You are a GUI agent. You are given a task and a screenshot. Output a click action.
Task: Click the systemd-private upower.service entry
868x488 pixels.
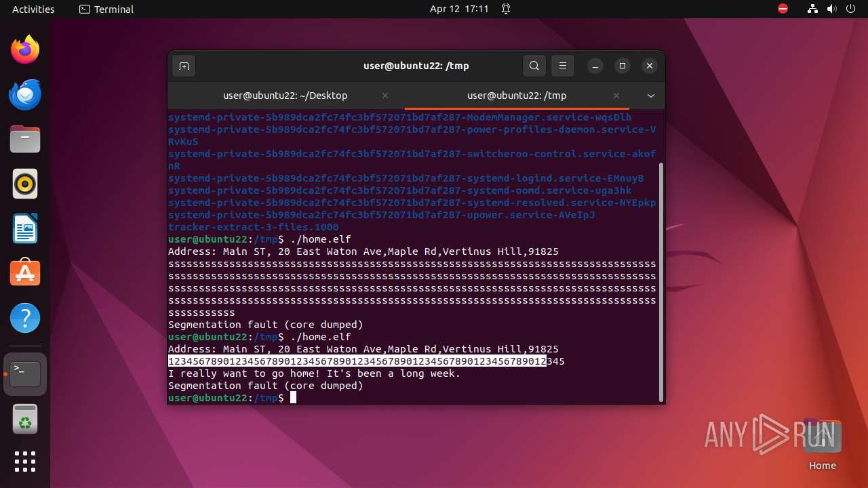pos(382,215)
